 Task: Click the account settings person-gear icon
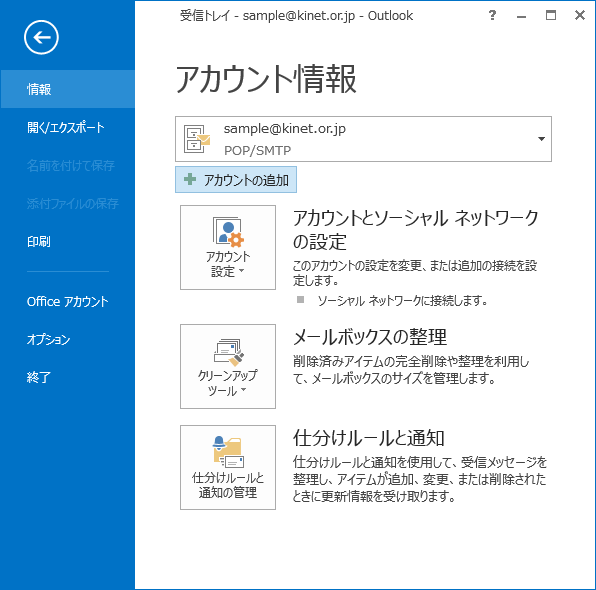tap(228, 232)
